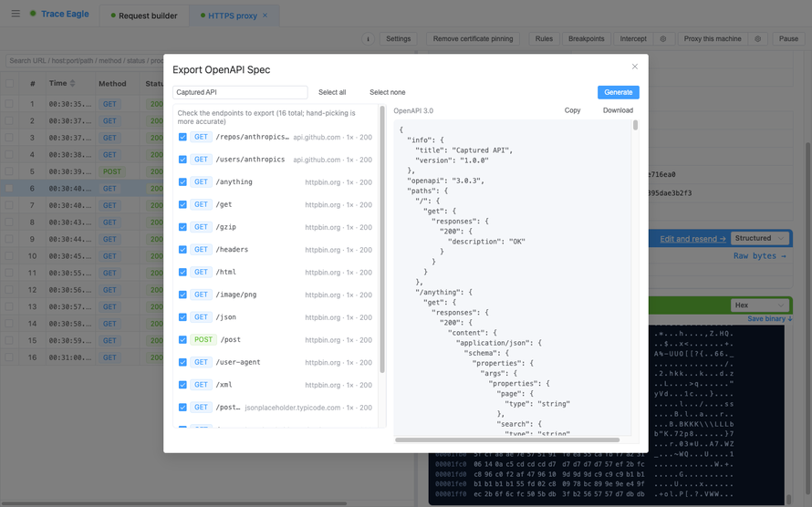The image size is (812, 507).
Task: Toggle the /html endpoint checkbox
Action: pyautogui.click(x=182, y=272)
